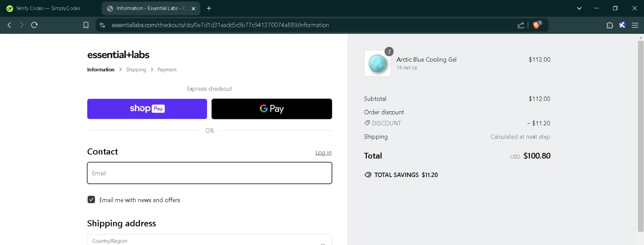The image size is (644, 245).
Task: Close the Essential Labs Information tab
Action: 193,9
